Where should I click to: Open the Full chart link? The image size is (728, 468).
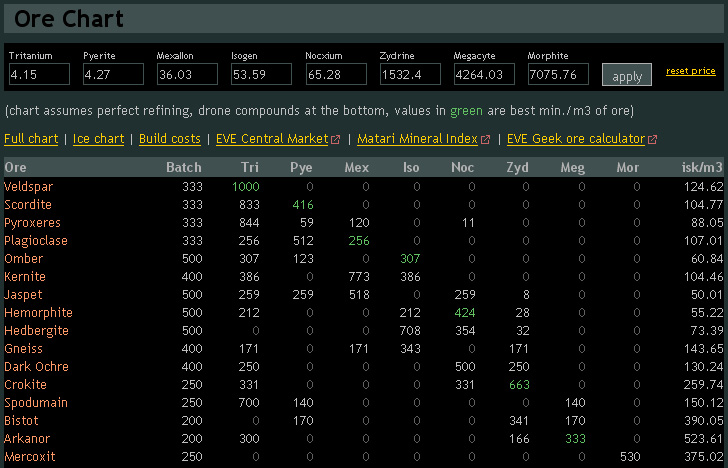(x=31, y=139)
